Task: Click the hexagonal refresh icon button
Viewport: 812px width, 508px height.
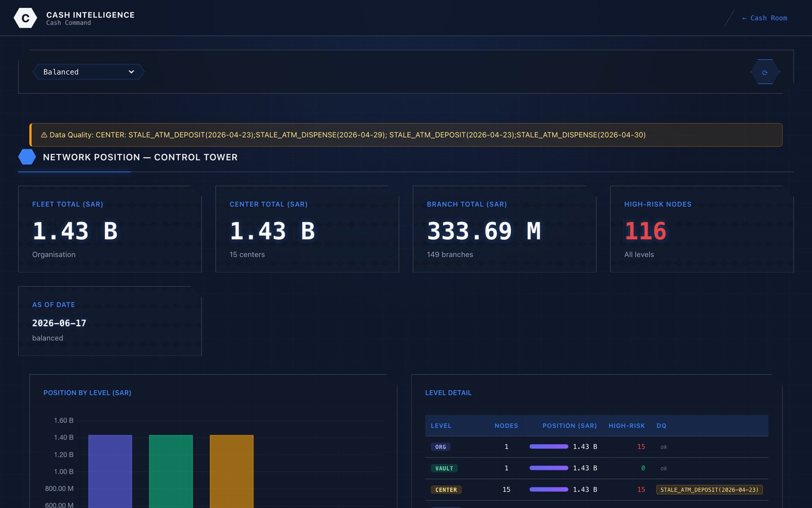Action: pos(765,72)
